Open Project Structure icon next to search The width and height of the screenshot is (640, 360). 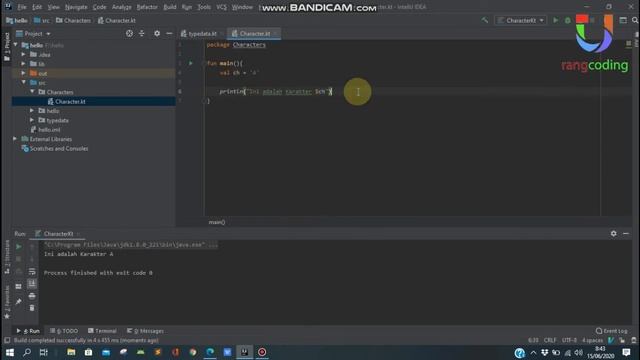pos(623,20)
